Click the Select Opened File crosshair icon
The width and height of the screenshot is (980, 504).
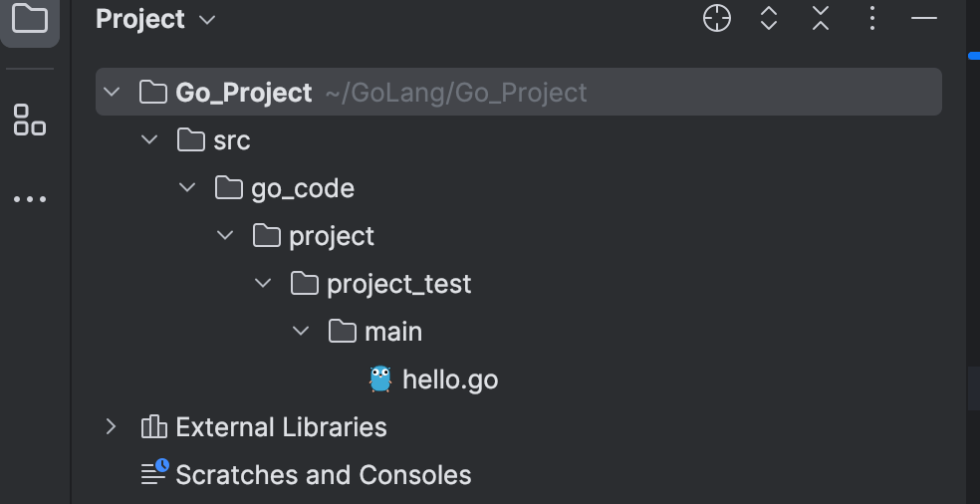coord(717,19)
